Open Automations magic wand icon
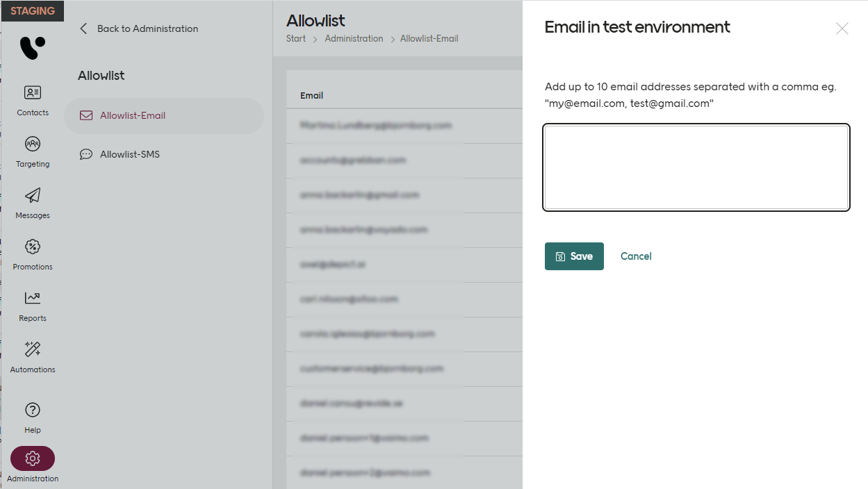This screenshot has width=868, height=489. click(33, 349)
